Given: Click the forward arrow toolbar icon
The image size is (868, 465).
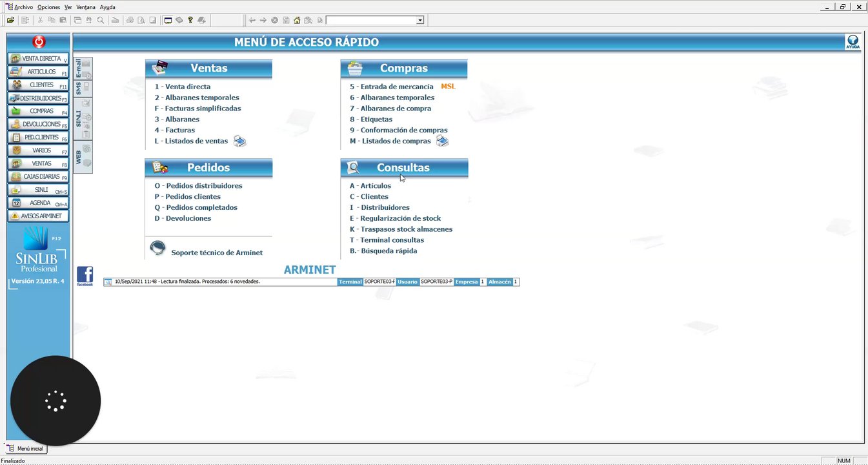Looking at the screenshot, I should [x=263, y=20].
